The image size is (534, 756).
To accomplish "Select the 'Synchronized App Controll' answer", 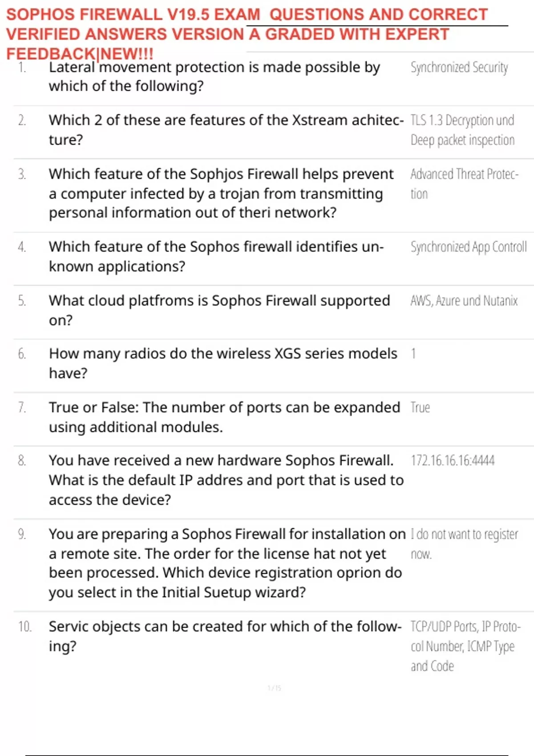I will 468,247.
